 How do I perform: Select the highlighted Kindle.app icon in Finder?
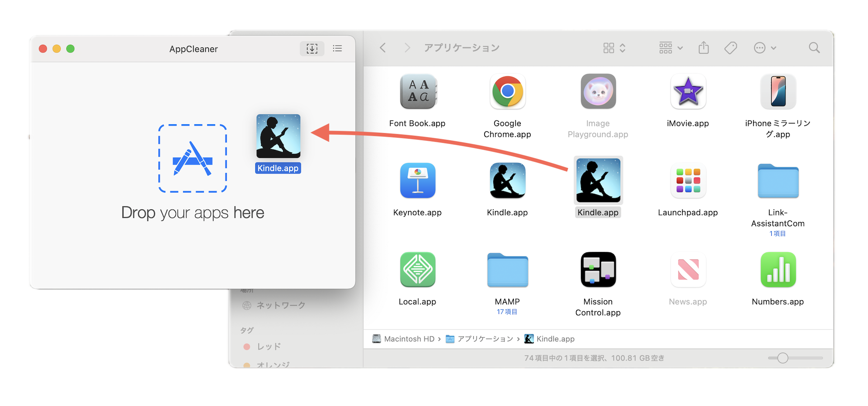598,181
